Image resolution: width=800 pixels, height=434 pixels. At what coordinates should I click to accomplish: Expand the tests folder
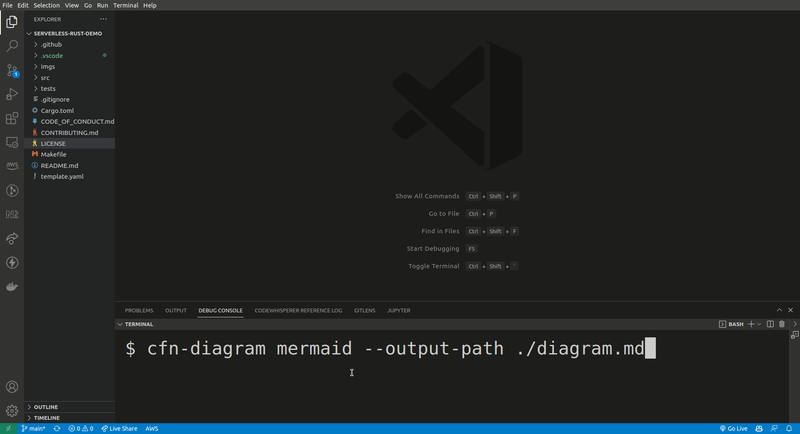[36, 89]
